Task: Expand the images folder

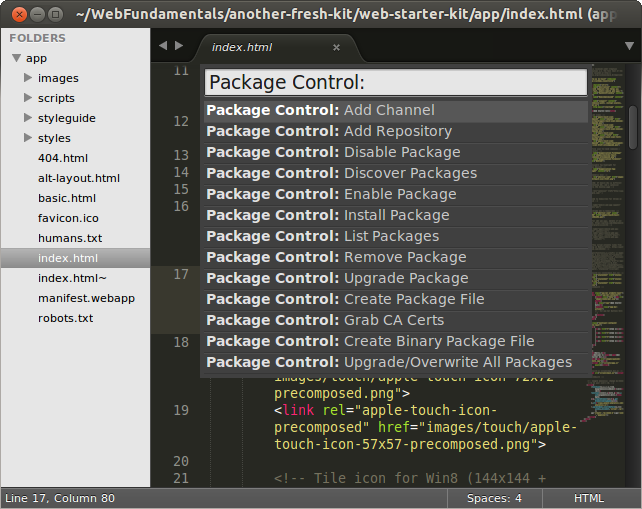Action: [28, 78]
